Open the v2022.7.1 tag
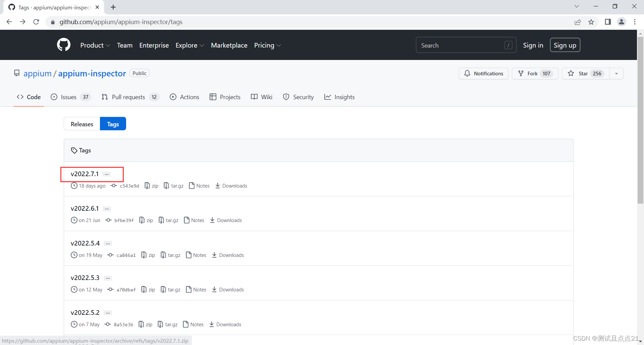 85,174
